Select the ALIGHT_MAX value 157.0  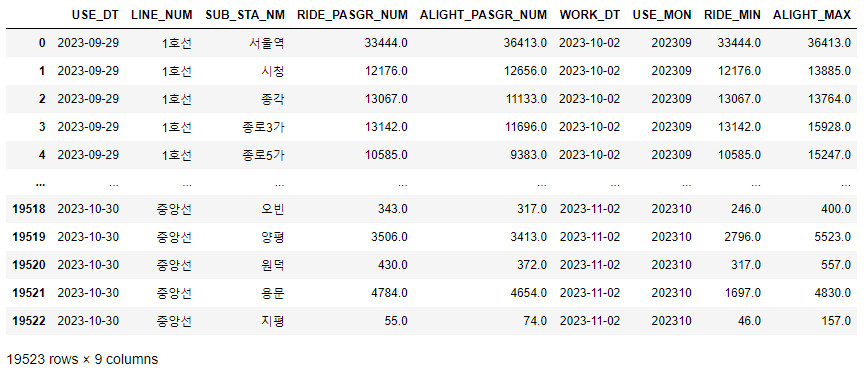[x=835, y=320]
